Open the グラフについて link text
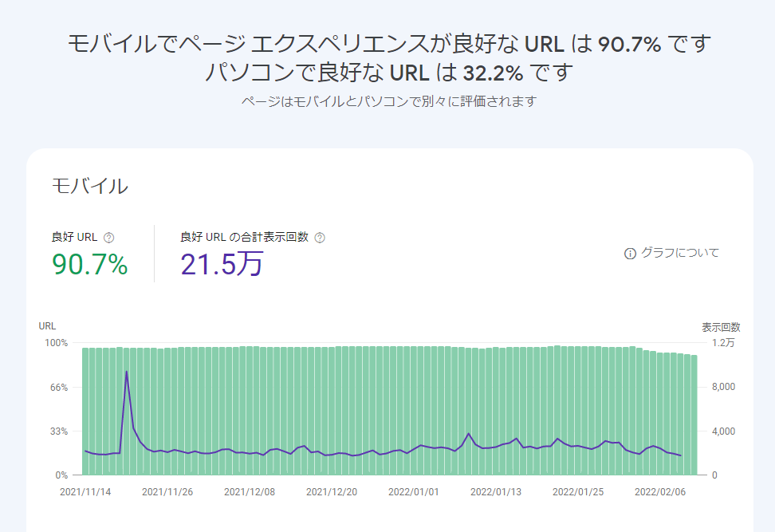Viewport: 775px width, 532px height. pyautogui.click(x=680, y=253)
